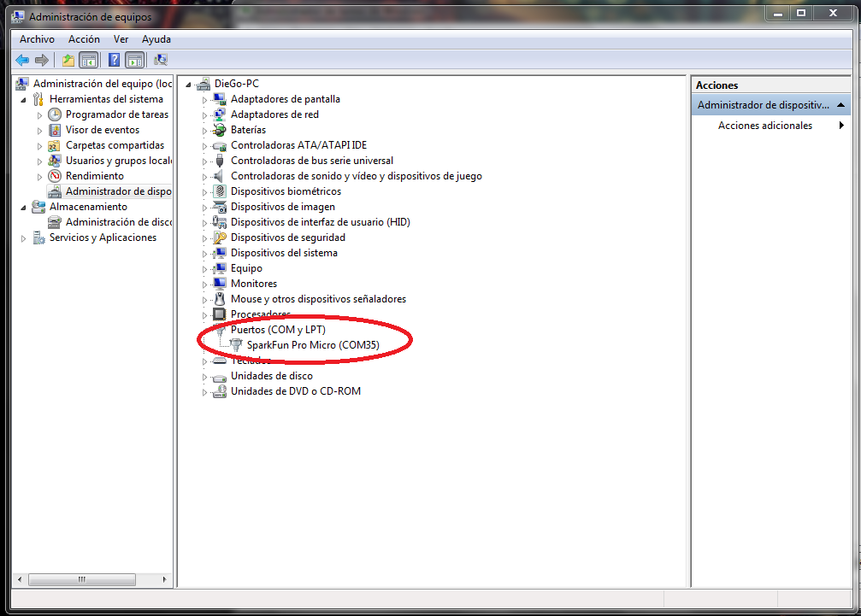Viewport: 861px width, 616px height.
Task: Select the Adaptadores de red icon
Action: click(x=220, y=114)
